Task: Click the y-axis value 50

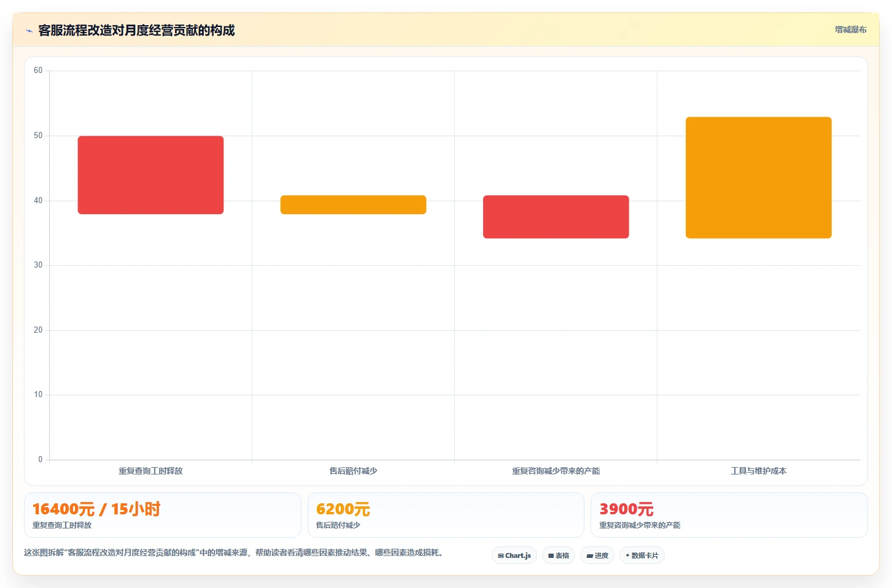Action: tap(38, 136)
